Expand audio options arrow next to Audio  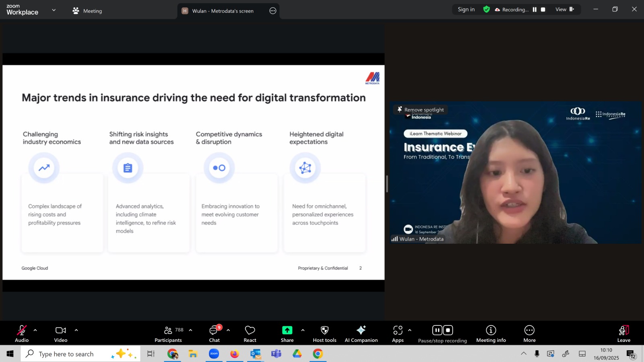coord(35,330)
